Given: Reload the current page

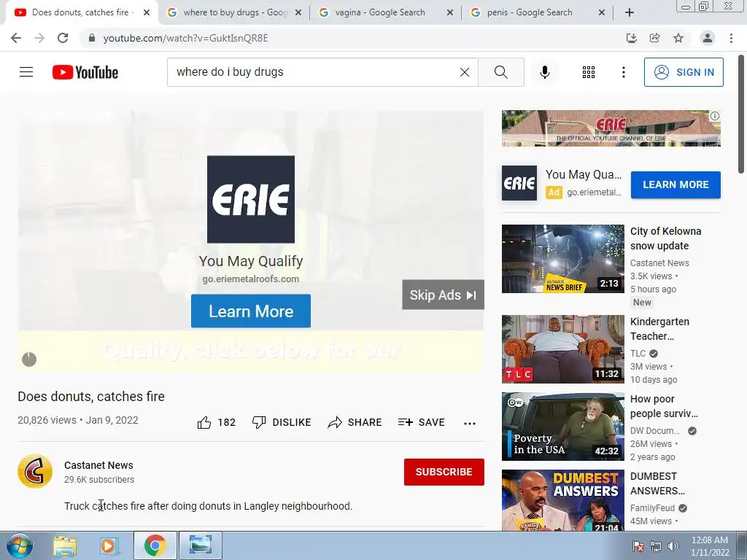Looking at the screenshot, I should click(63, 38).
